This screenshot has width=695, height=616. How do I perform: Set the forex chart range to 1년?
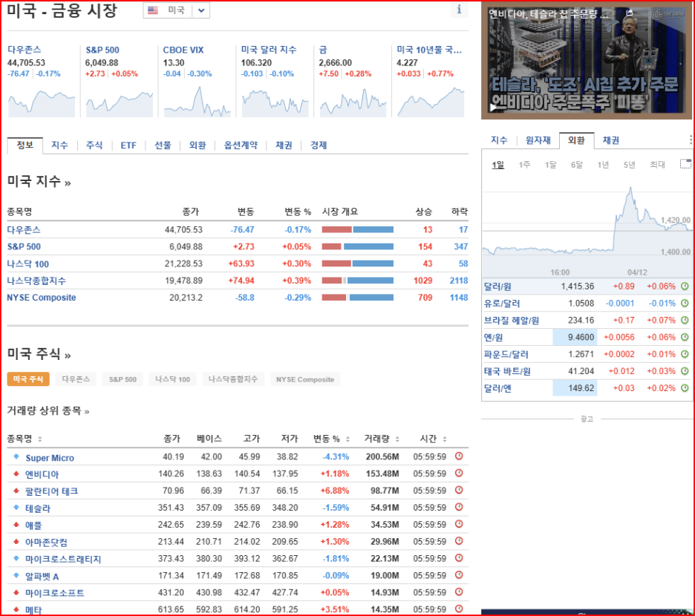point(603,165)
